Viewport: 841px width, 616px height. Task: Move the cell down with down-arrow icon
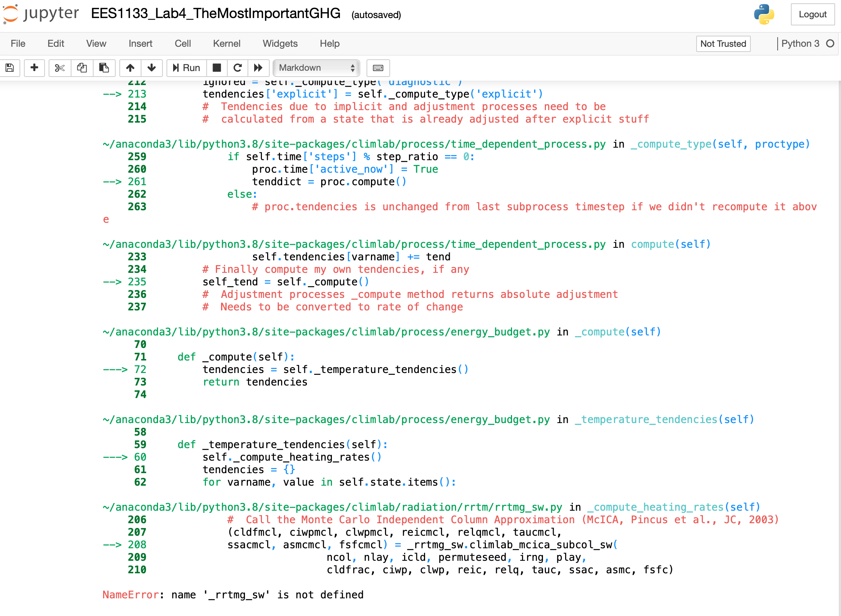(152, 68)
